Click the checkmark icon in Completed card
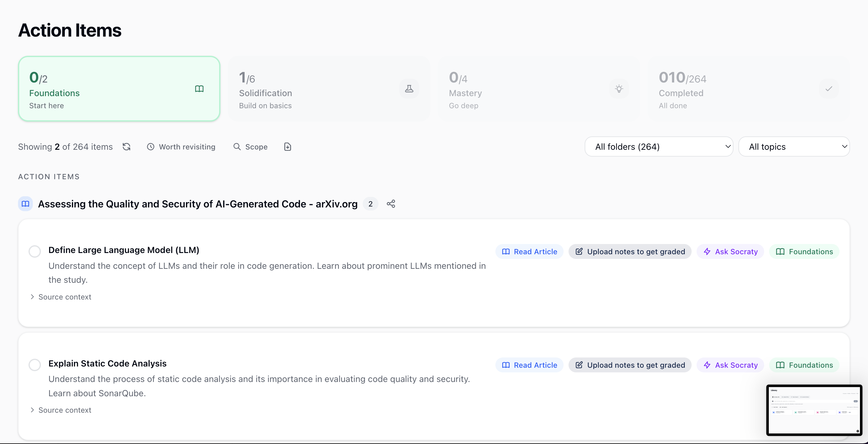 [x=829, y=89]
